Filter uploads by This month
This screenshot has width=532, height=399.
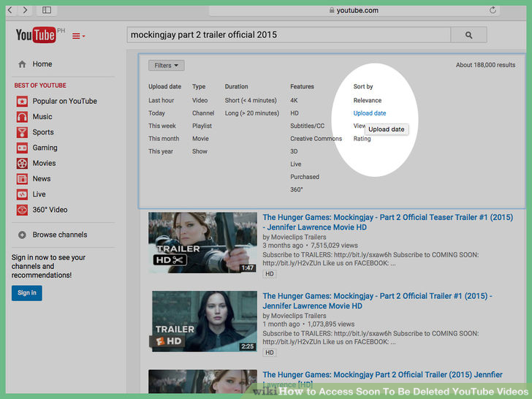[164, 138]
